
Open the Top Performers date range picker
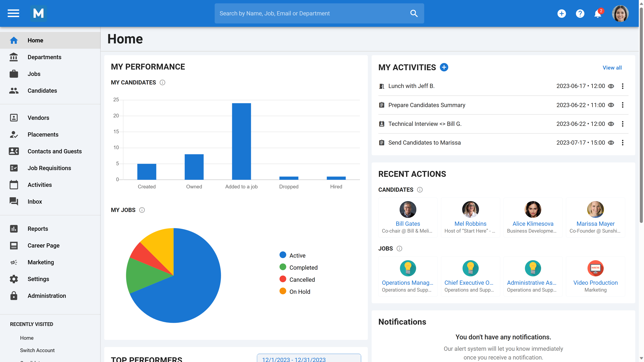point(309,359)
